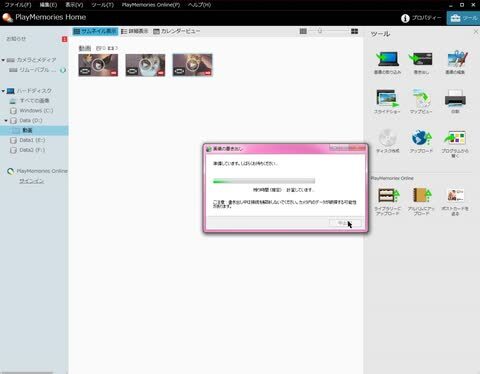This screenshot has width=480, height=374.
Task: Select the second video thumbnail
Action: pos(145,65)
